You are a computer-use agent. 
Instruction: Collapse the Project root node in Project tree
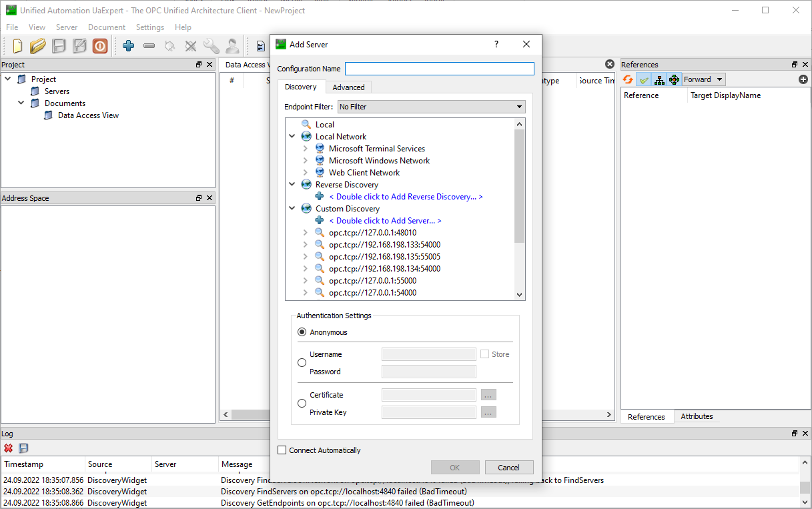8,79
